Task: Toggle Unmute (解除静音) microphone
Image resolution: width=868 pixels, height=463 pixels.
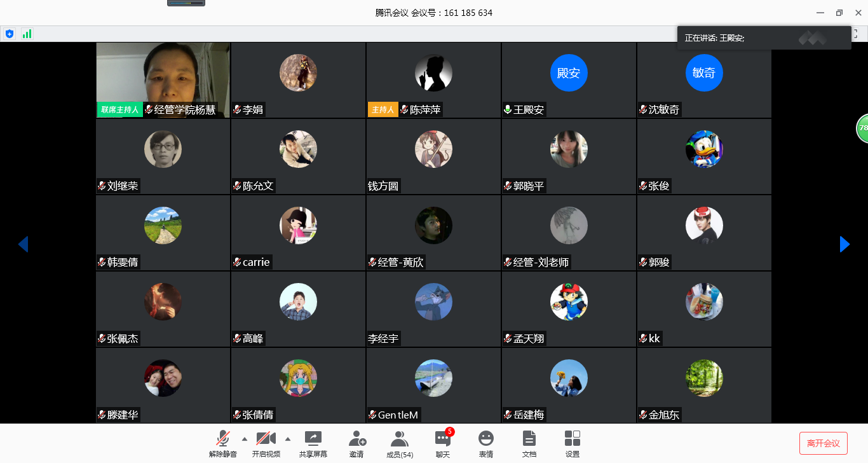Action: (x=222, y=439)
